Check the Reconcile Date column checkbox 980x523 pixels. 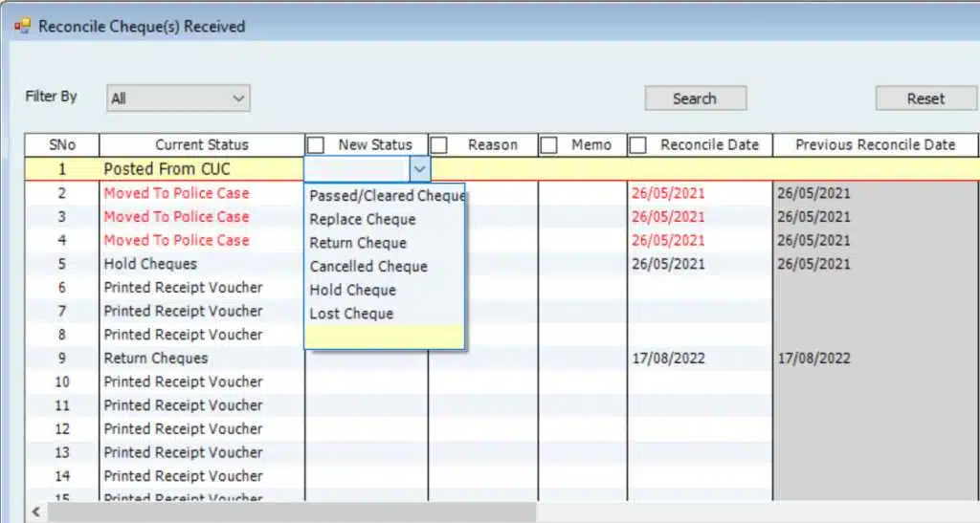pyautogui.click(x=638, y=145)
